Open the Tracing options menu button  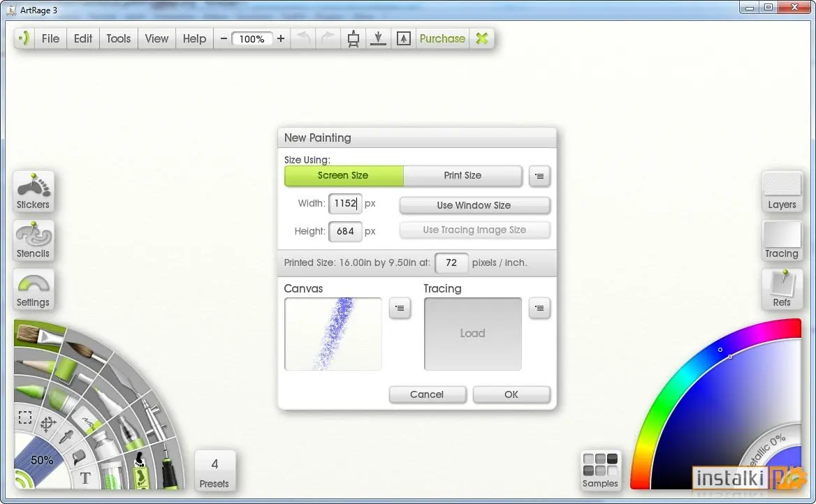pyautogui.click(x=539, y=308)
